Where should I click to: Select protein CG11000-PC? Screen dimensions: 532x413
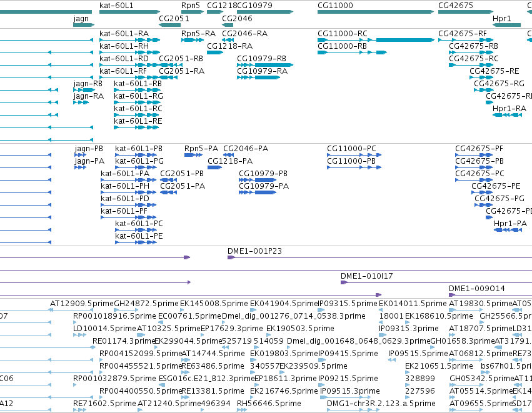pyautogui.click(x=352, y=149)
